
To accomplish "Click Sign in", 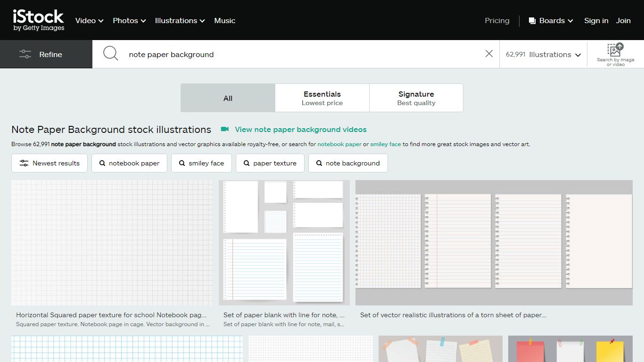I will pos(596,20).
